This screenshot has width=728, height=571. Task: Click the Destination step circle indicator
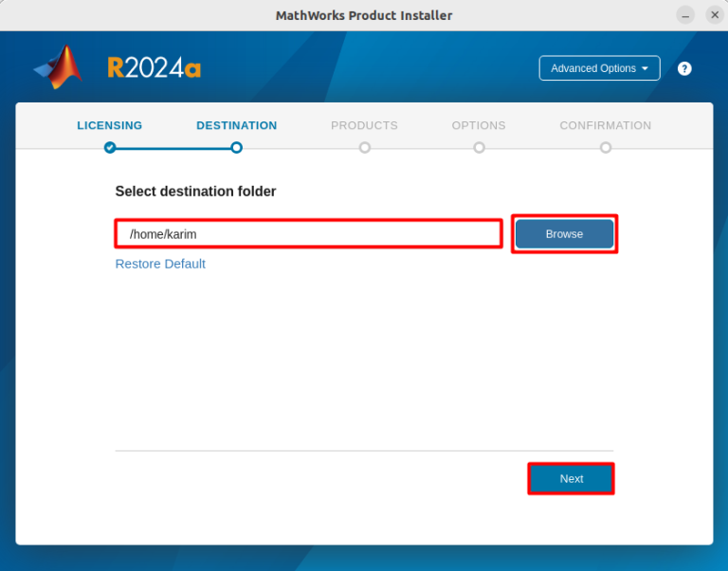(236, 147)
